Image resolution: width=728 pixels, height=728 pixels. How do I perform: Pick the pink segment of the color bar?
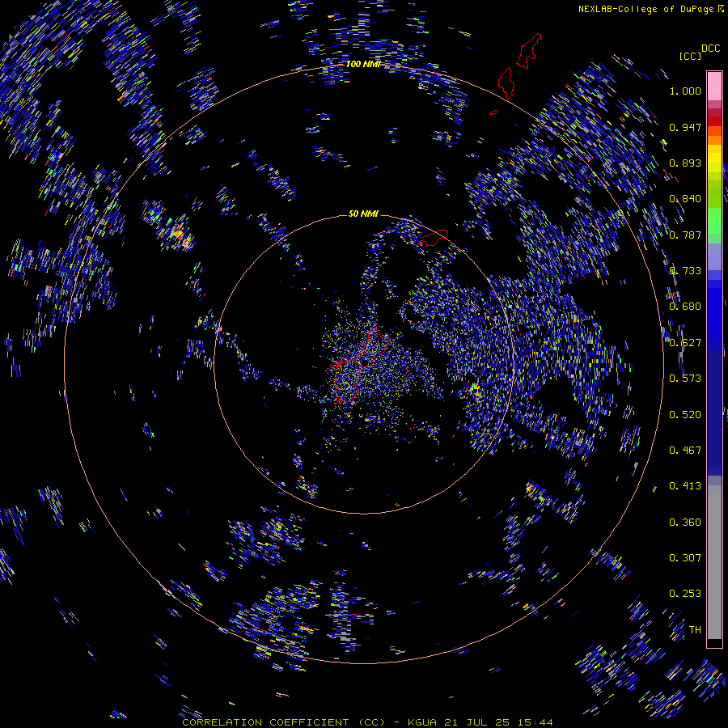coord(714,86)
